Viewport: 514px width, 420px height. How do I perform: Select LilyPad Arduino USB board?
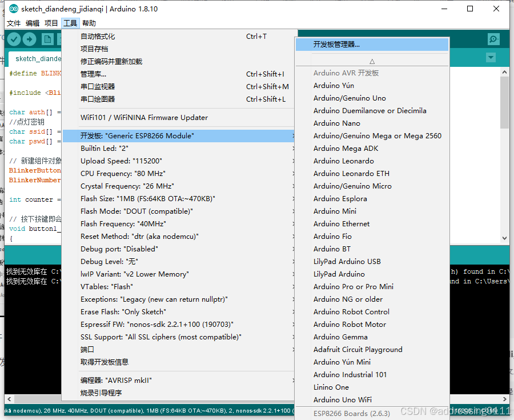[372, 261]
